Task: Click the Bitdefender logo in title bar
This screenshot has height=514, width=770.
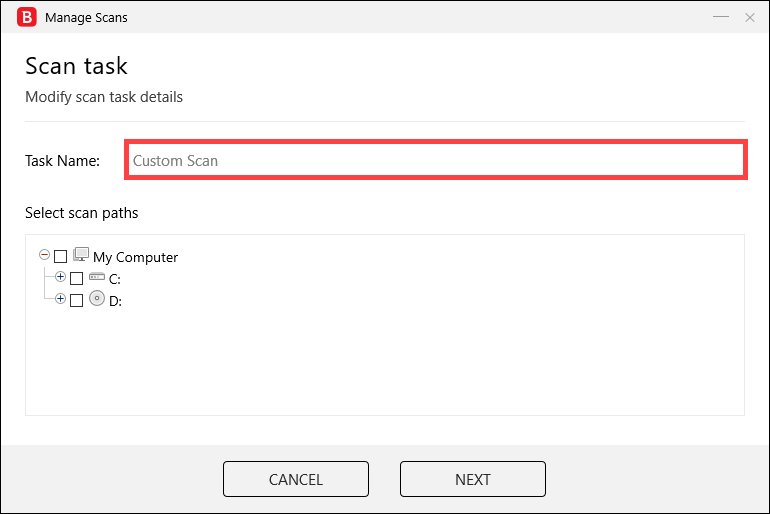Action: [27, 17]
